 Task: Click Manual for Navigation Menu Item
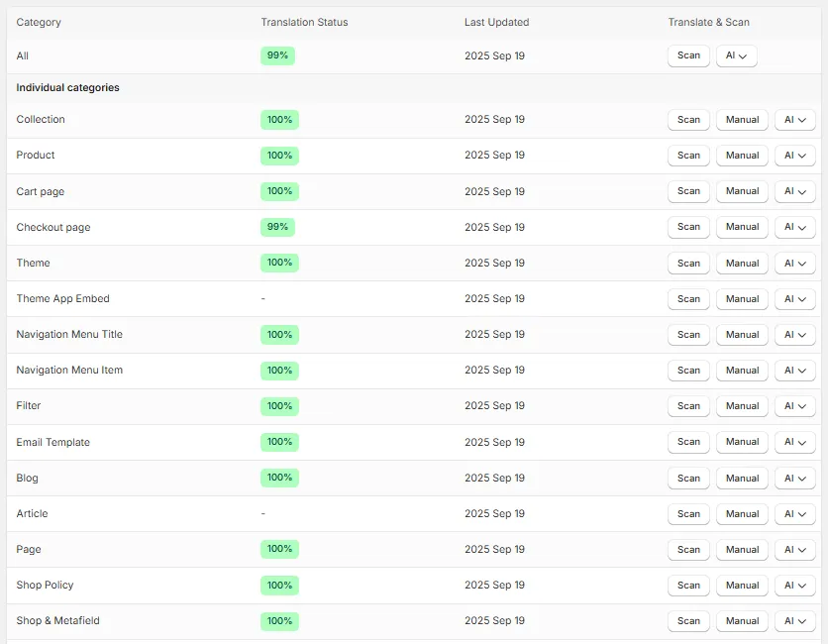point(742,371)
